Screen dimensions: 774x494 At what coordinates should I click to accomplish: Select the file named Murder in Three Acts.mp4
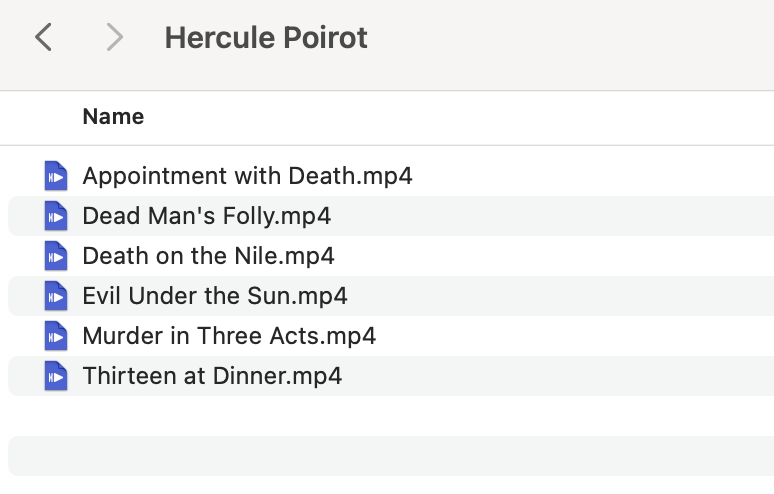[229, 336]
